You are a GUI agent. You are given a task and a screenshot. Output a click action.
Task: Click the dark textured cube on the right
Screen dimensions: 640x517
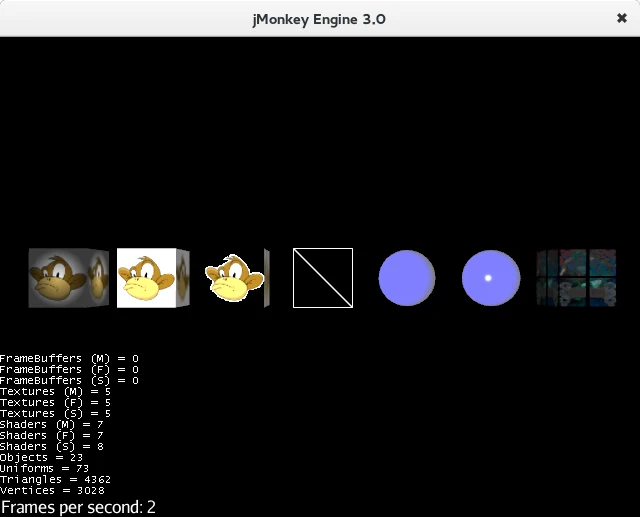coord(575,278)
